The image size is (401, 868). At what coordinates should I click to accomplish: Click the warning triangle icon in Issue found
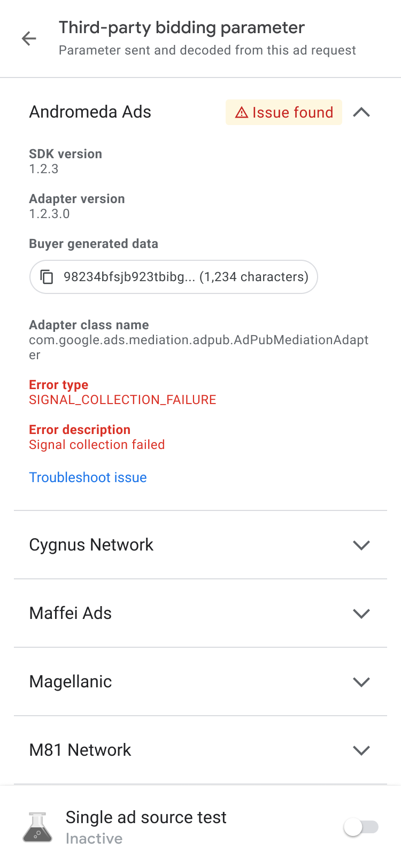(x=242, y=113)
